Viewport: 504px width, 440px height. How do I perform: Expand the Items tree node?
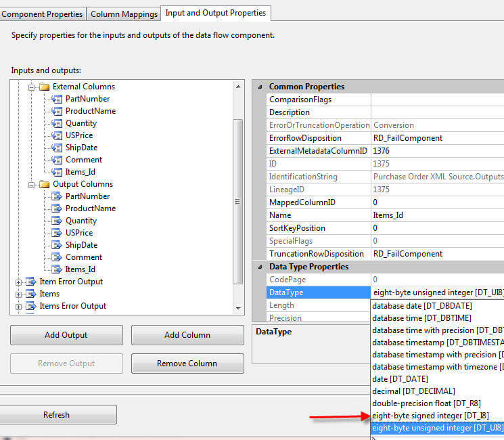coord(18,294)
